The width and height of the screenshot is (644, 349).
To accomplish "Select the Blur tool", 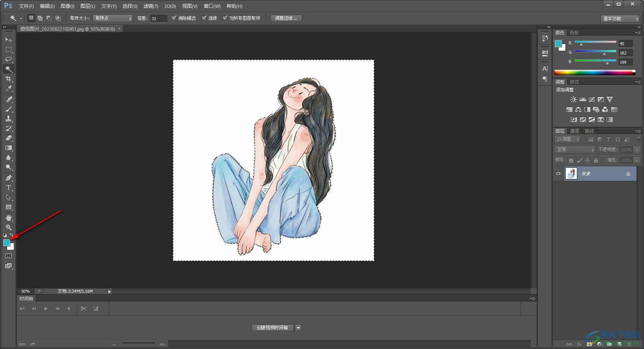I will [x=9, y=157].
